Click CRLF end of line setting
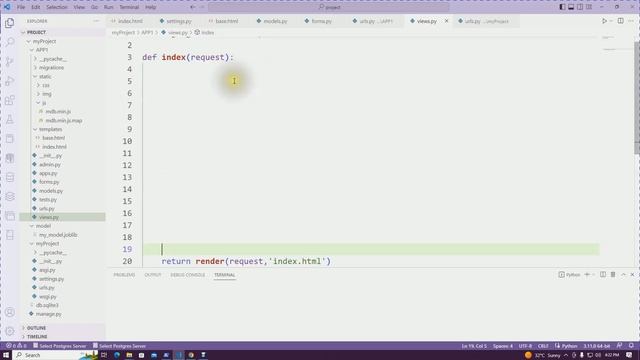 (543, 346)
